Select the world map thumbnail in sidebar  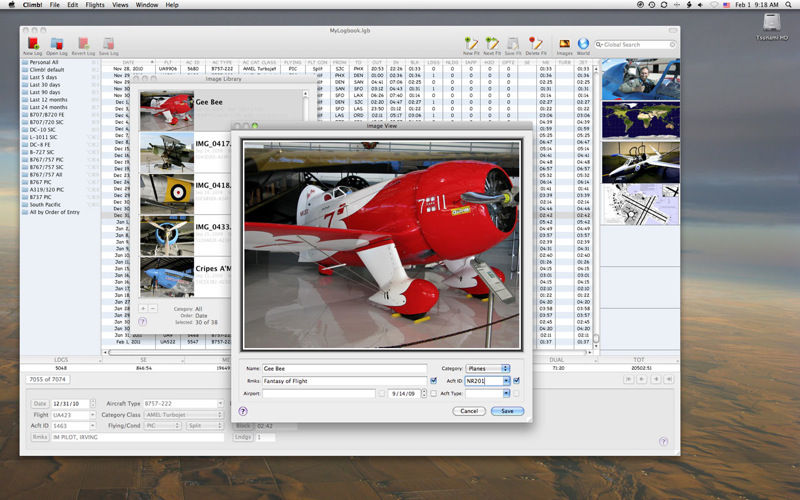click(x=641, y=120)
